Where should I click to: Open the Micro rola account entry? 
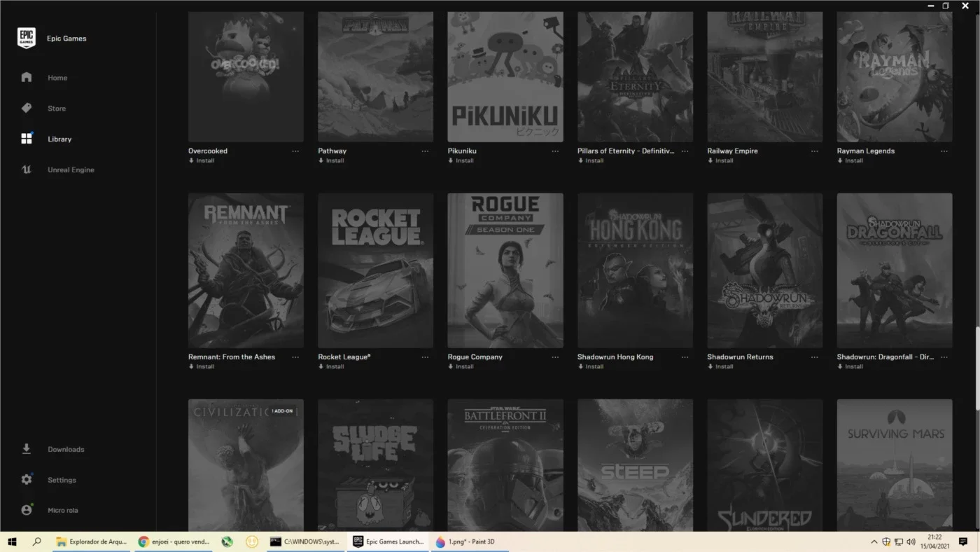[x=63, y=511]
